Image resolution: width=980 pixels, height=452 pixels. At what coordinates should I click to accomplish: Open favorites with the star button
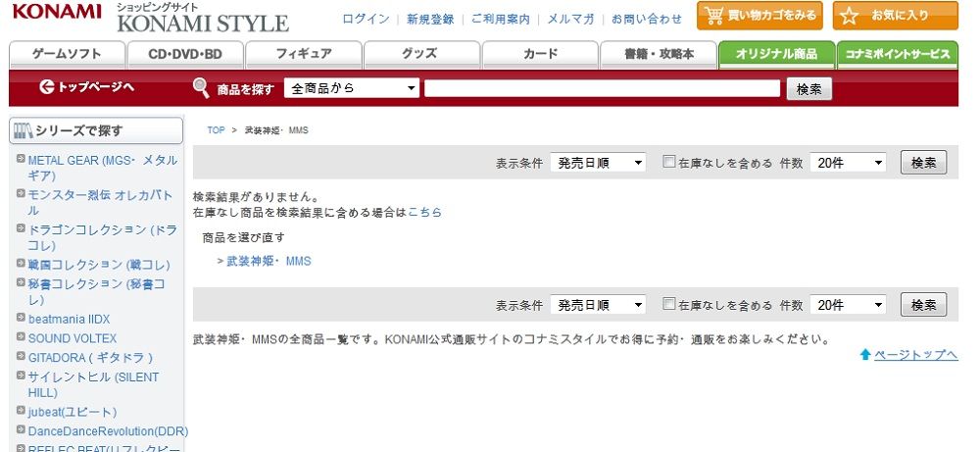(x=895, y=15)
